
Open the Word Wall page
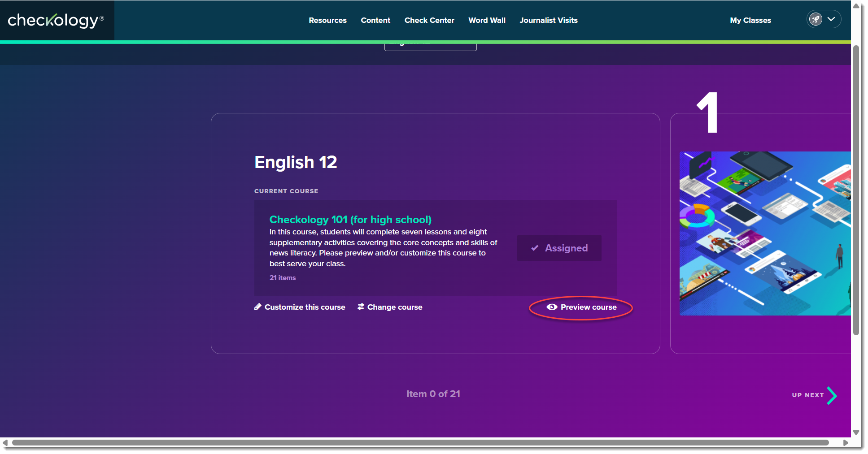(487, 20)
